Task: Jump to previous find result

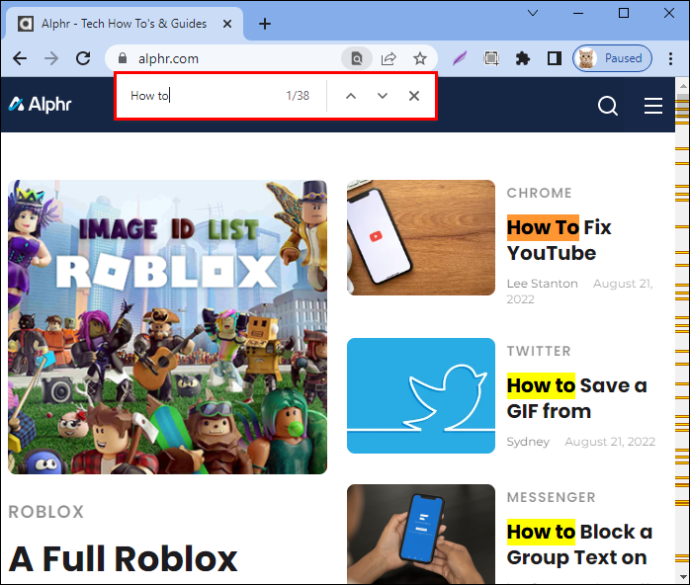Action: tap(351, 96)
